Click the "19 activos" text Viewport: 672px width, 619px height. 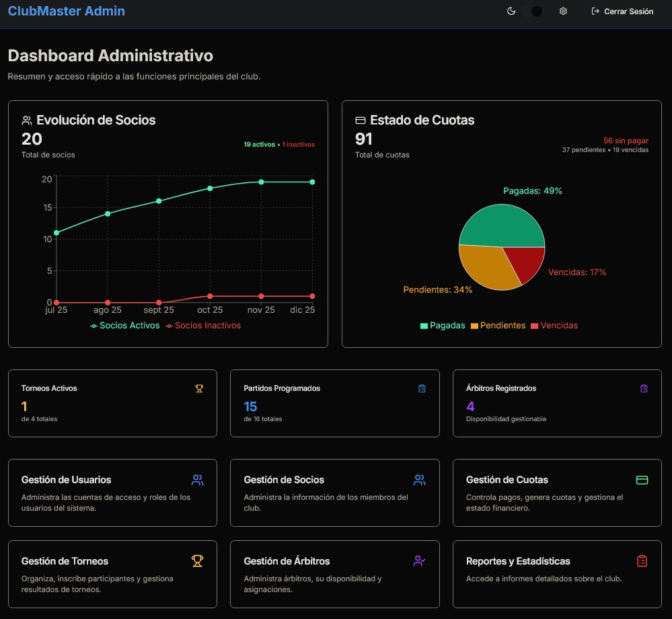[x=259, y=145]
